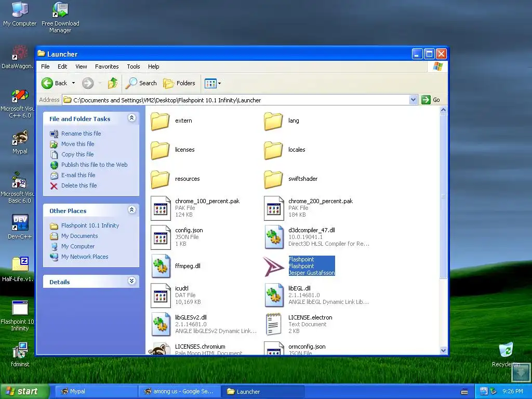Open the View menu
This screenshot has width=532, height=399.
pyautogui.click(x=81, y=66)
